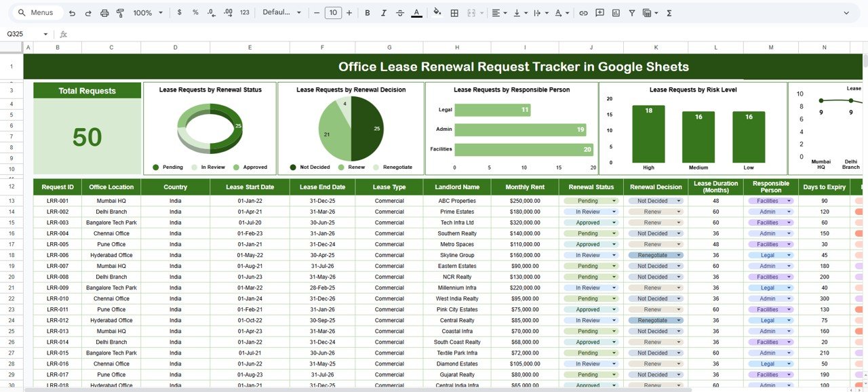Apply strikethrough formatting
Viewport: 868px width, 392px height.
click(x=399, y=12)
